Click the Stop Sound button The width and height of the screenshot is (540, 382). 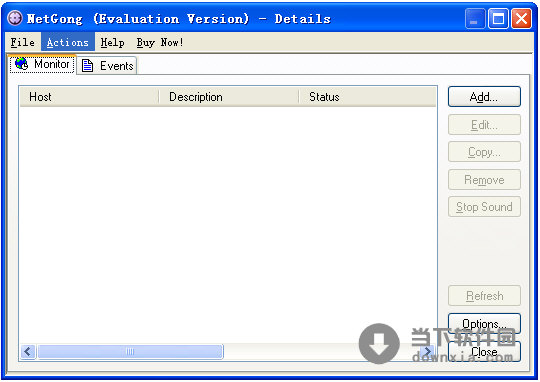(484, 207)
